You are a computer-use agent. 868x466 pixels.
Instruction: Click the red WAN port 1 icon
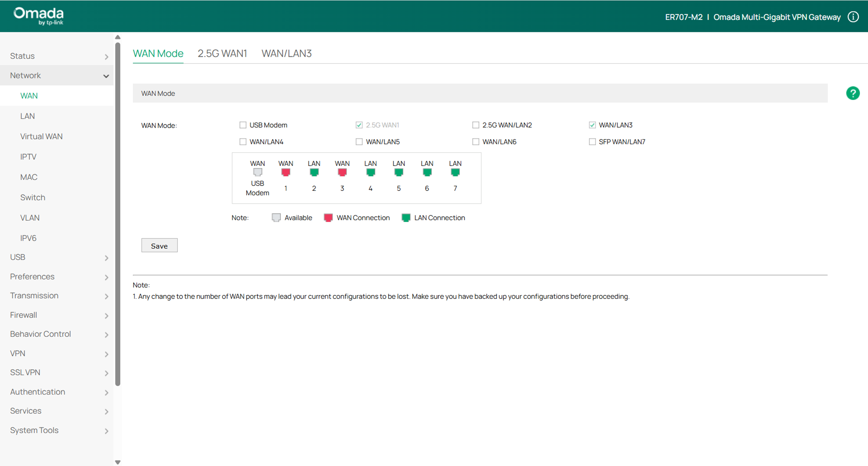pos(285,172)
